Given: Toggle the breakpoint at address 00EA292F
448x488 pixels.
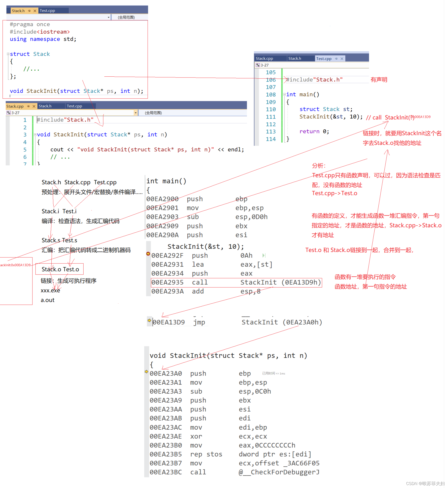Looking at the screenshot, I should 148,254.
